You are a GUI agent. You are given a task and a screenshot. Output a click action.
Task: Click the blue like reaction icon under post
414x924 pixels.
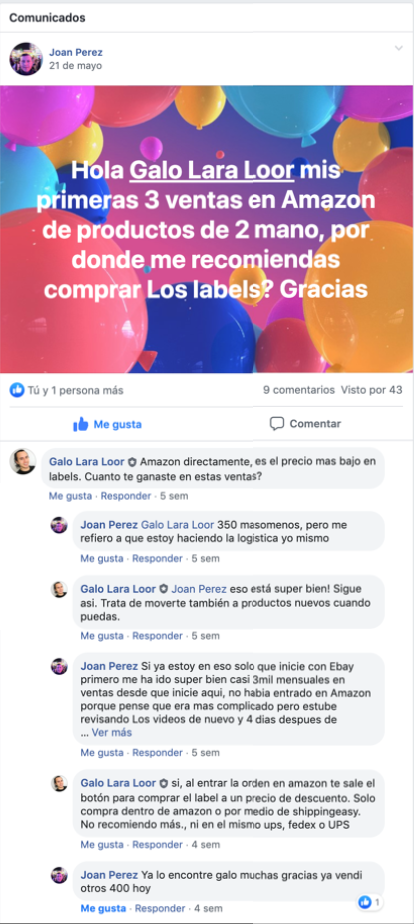(17, 390)
